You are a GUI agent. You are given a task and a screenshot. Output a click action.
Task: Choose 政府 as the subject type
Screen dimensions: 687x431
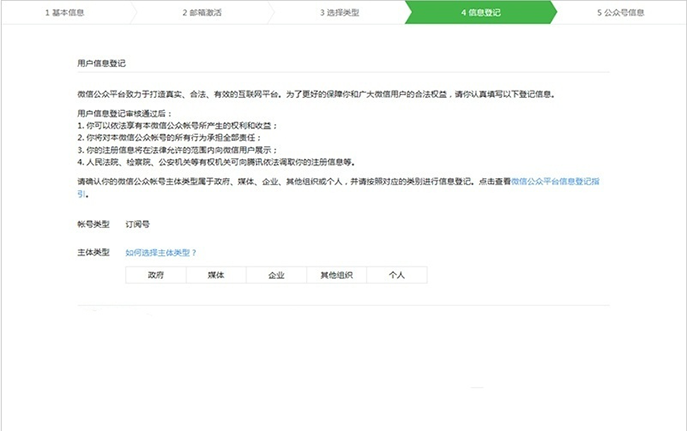pyautogui.click(x=155, y=274)
